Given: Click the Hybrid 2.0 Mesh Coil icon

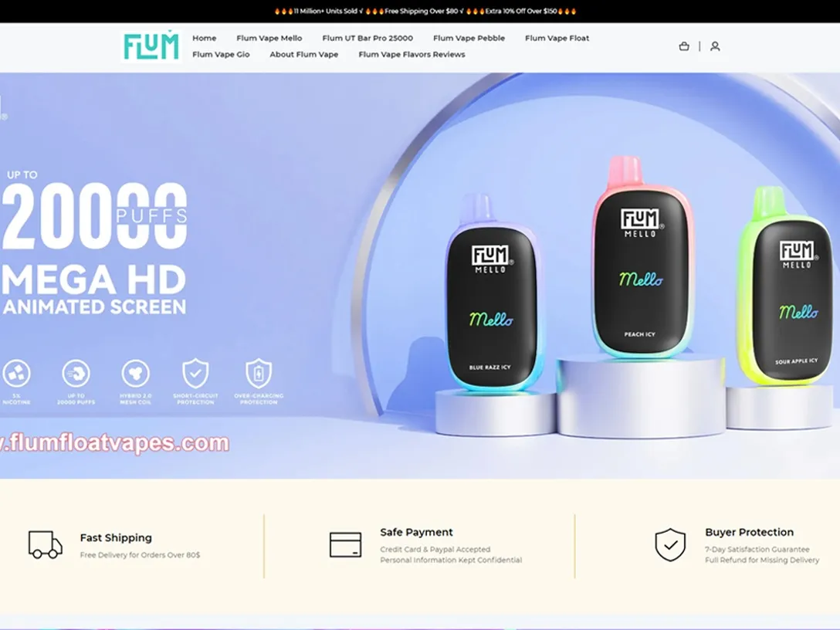Looking at the screenshot, I should coord(136,374).
